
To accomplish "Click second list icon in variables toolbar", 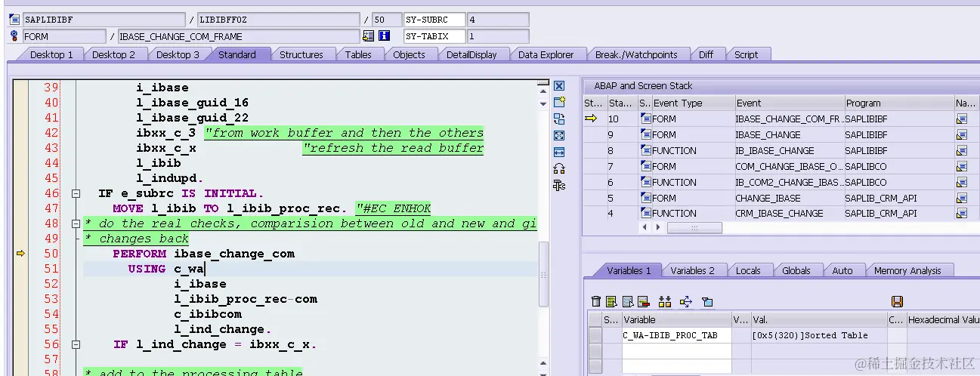I will 628,302.
